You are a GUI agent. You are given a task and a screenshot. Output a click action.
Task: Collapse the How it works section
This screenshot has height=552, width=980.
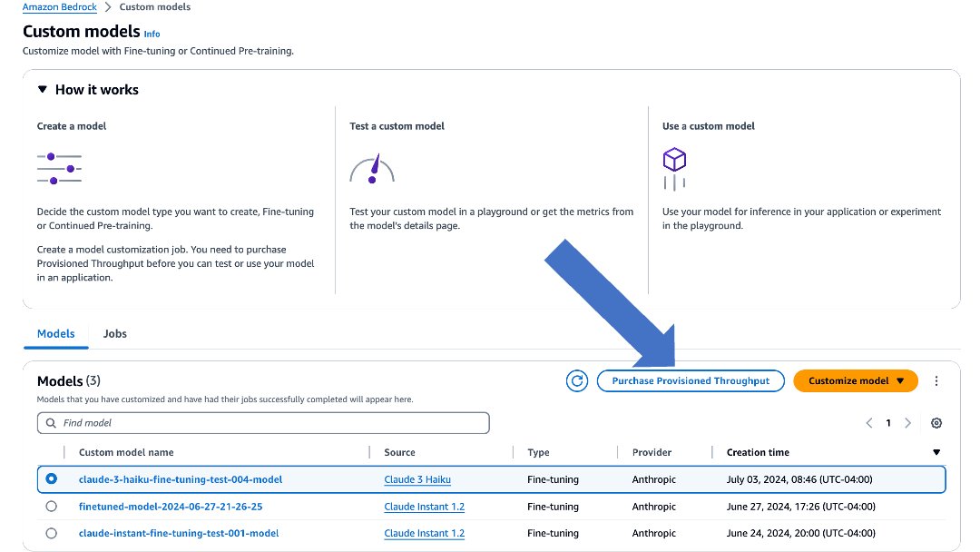pyautogui.click(x=43, y=90)
